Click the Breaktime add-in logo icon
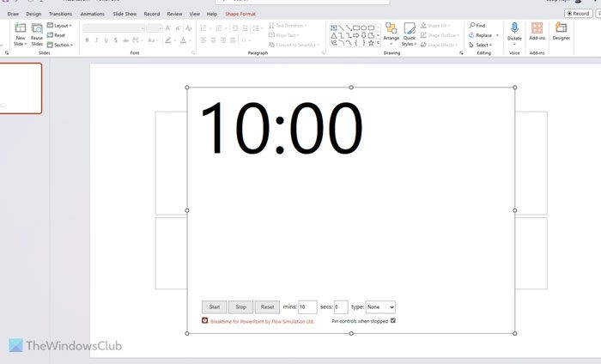 coord(204,321)
